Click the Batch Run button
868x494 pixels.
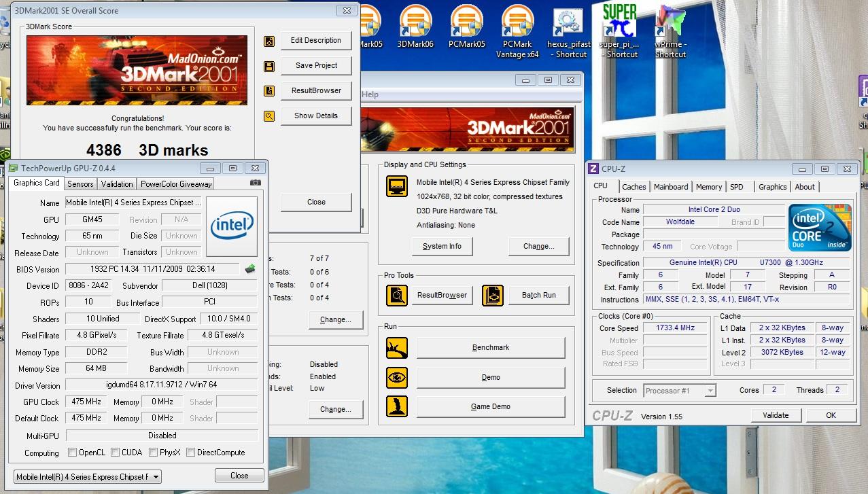(538, 296)
